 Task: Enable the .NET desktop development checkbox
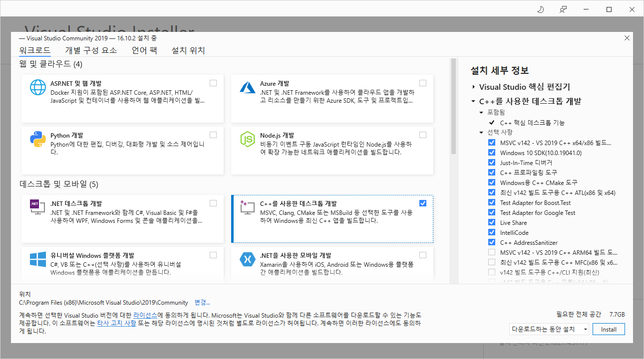213,203
